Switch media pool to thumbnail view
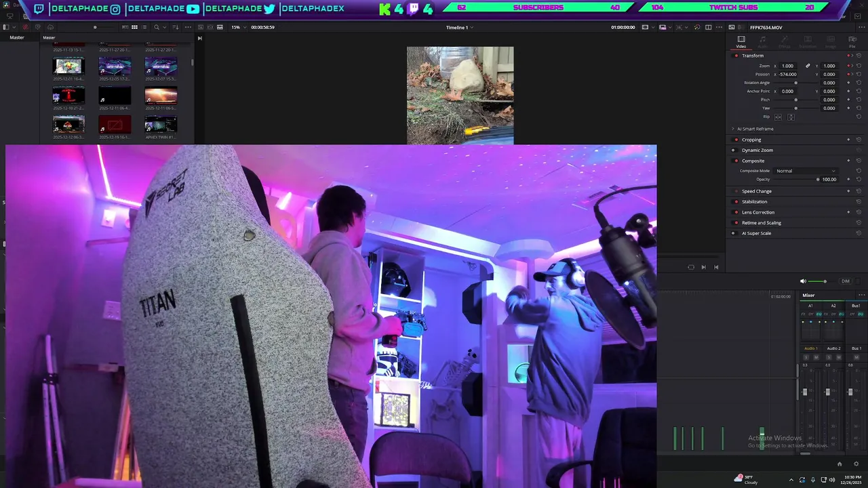 pos(134,27)
